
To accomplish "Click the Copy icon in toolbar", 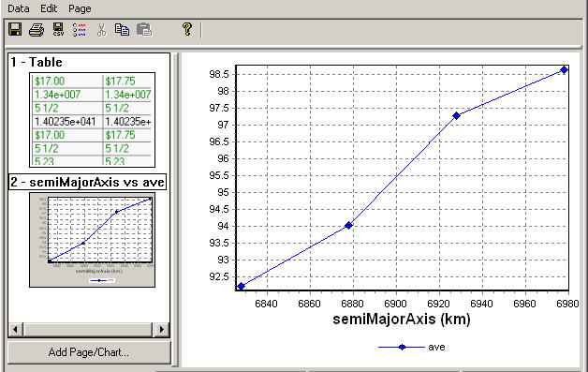I will pyautogui.click(x=123, y=29).
